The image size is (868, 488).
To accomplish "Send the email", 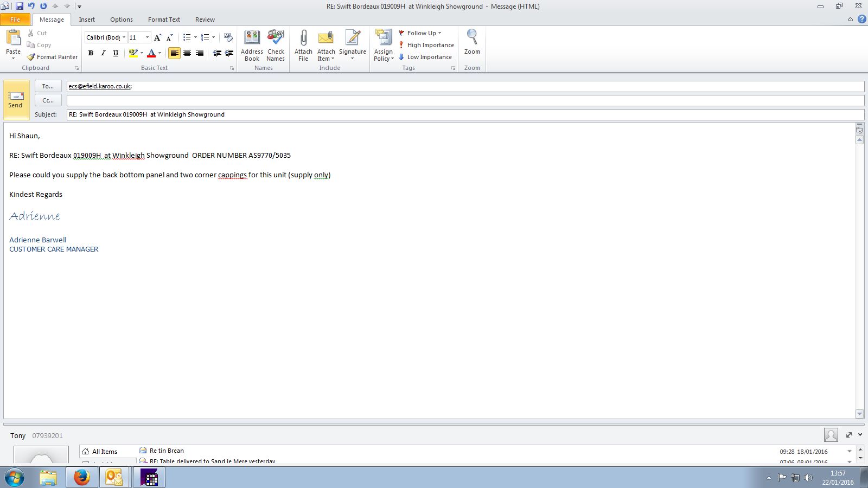I will 16,100.
